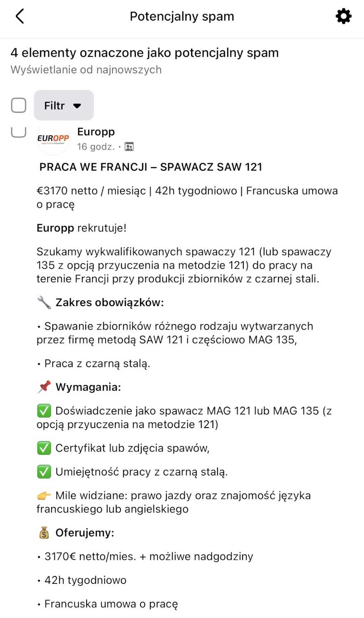Open bold Europp link before rekrutuje
This screenshot has height=618, width=364.
(55, 228)
